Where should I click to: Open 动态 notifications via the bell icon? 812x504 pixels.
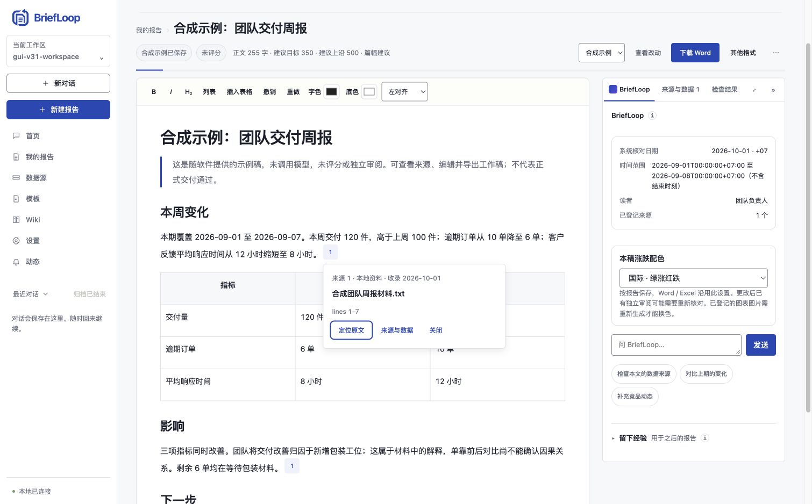(16, 262)
